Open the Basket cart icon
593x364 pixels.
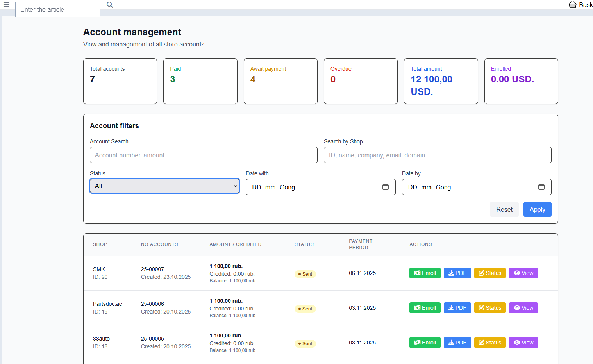click(573, 5)
